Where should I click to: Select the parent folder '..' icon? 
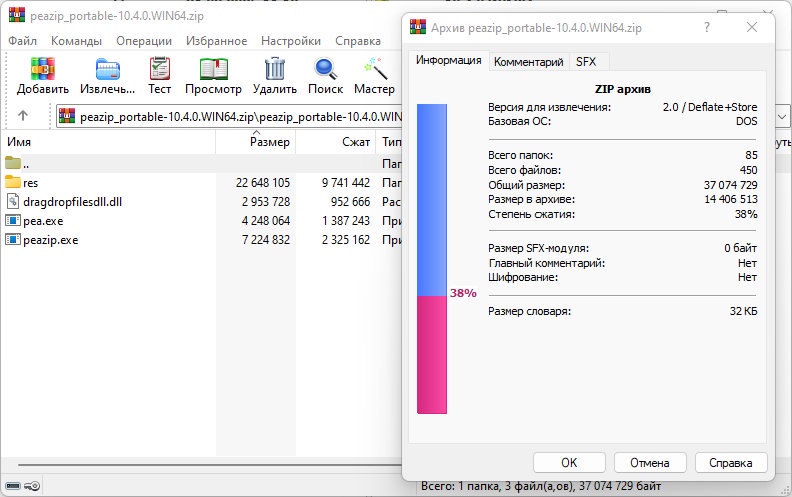(13, 163)
